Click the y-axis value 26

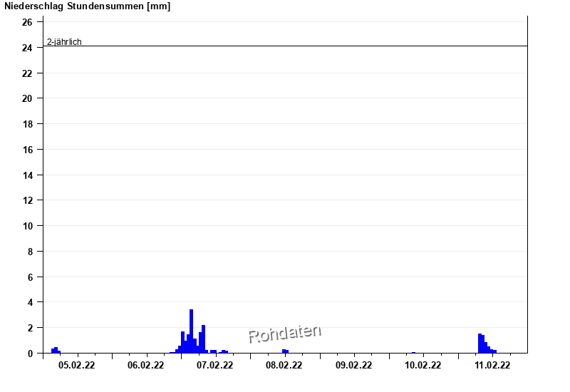coord(27,22)
